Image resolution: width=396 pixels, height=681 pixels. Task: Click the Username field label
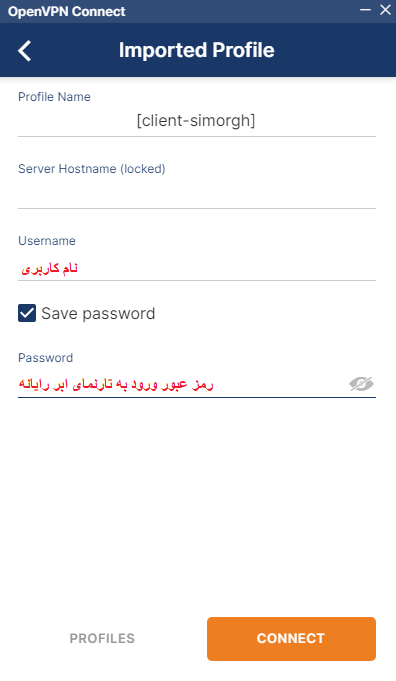point(47,241)
